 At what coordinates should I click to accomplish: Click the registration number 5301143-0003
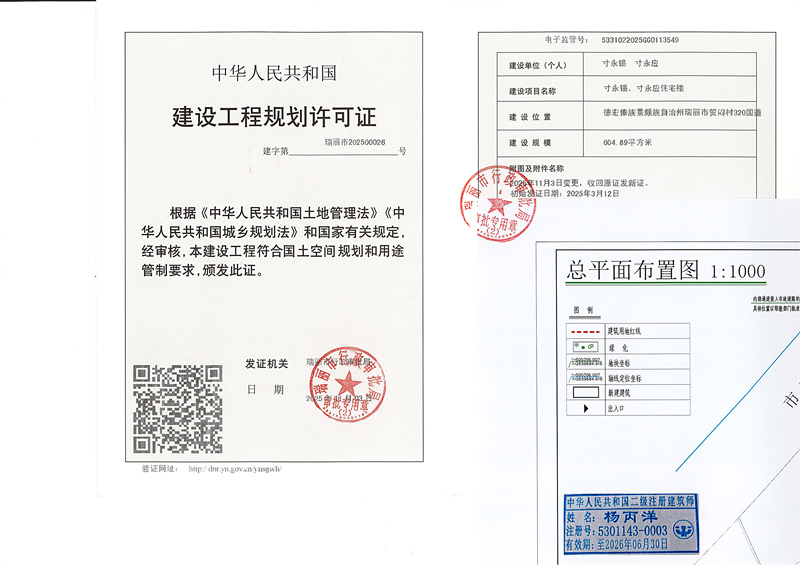coord(633,531)
